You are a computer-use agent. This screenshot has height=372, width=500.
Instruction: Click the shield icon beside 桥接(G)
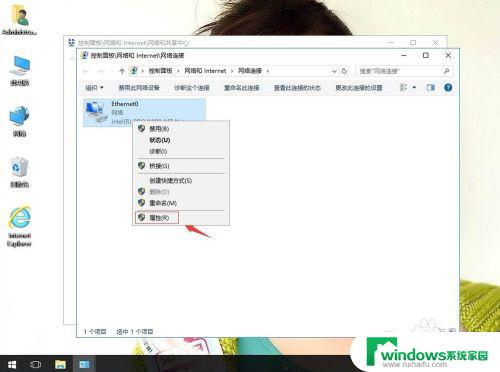tap(142, 165)
